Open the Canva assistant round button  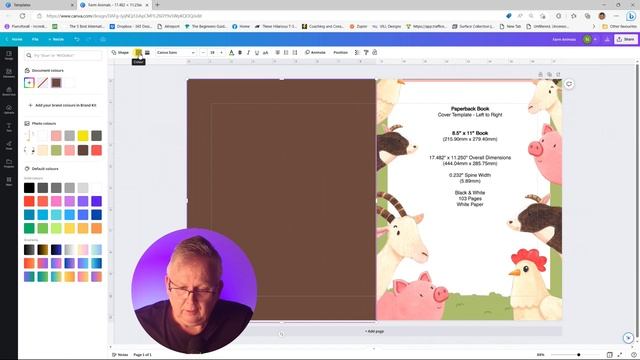click(628, 338)
